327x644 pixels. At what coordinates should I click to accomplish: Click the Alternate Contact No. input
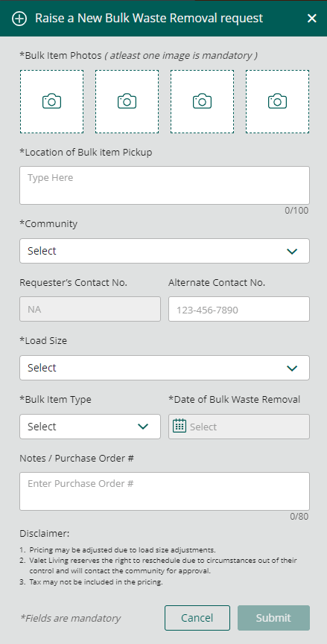pyautogui.click(x=239, y=309)
